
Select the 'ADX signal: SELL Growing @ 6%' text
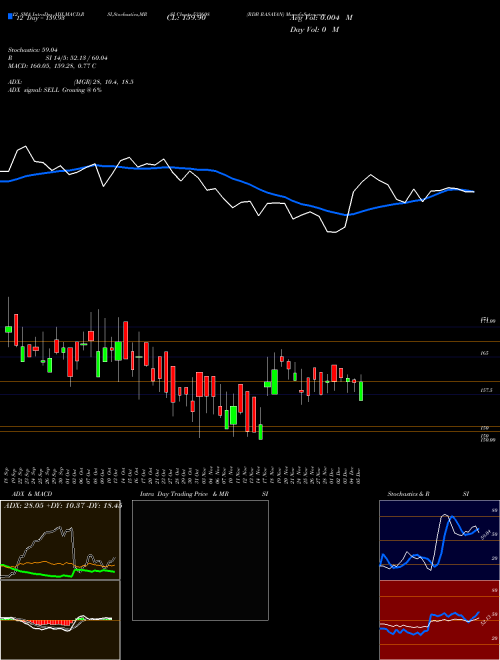[55, 90]
